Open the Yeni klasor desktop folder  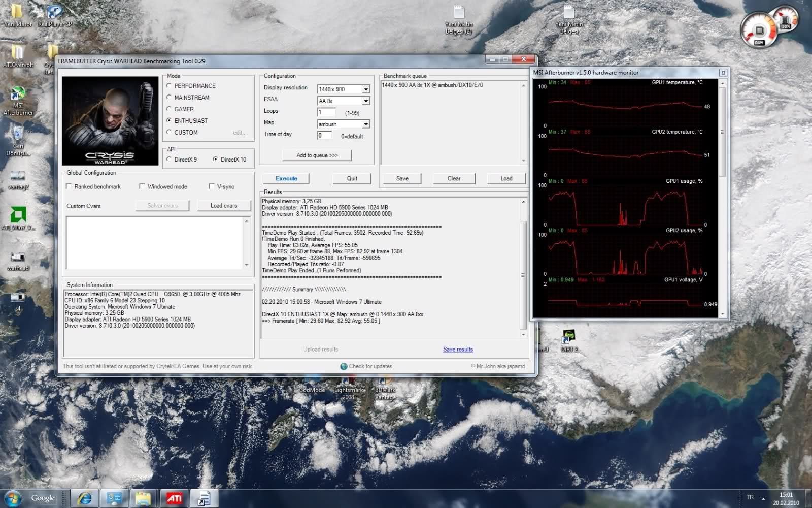[17, 15]
